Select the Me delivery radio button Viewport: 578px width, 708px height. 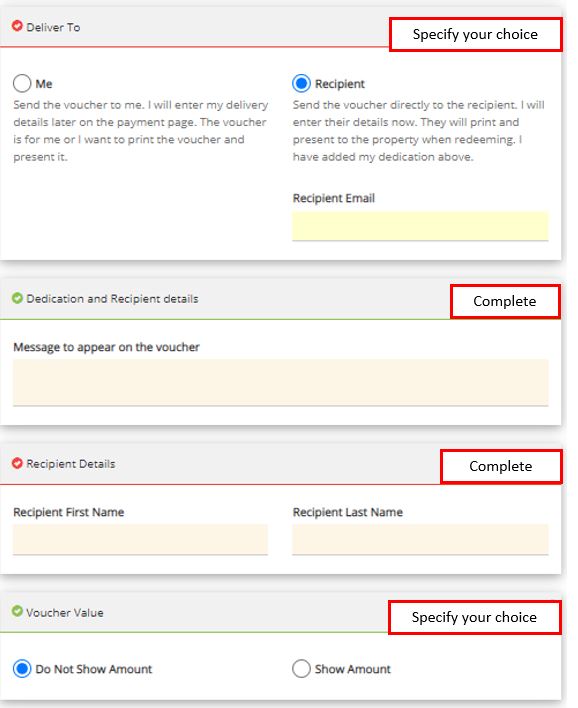pyautogui.click(x=22, y=84)
